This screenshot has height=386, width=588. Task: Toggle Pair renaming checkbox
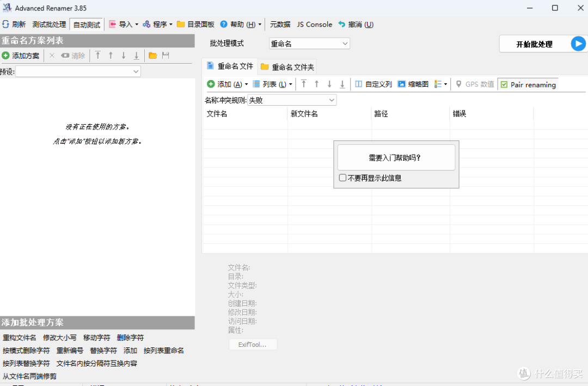pyautogui.click(x=528, y=85)
